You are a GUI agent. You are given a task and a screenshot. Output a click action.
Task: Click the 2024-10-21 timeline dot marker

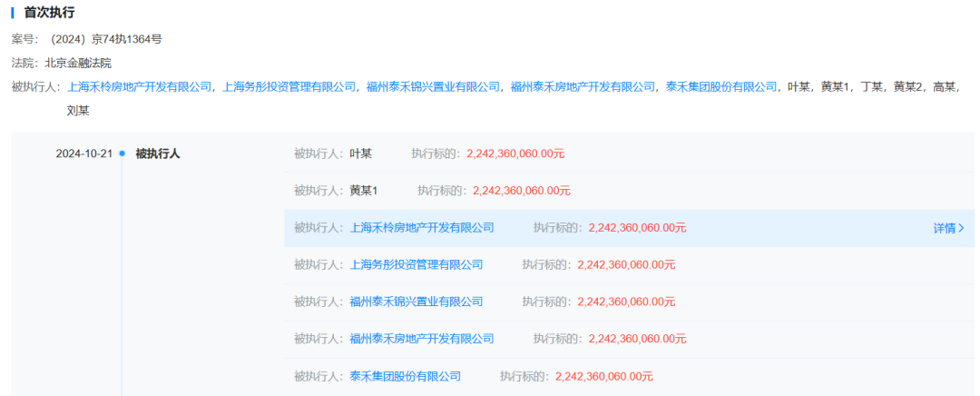tap(122, 153)
